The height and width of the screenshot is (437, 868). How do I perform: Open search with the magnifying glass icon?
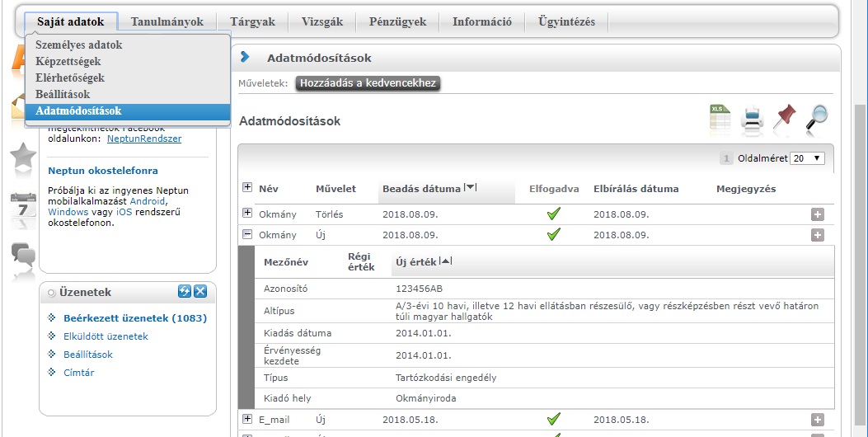[816, 119]
